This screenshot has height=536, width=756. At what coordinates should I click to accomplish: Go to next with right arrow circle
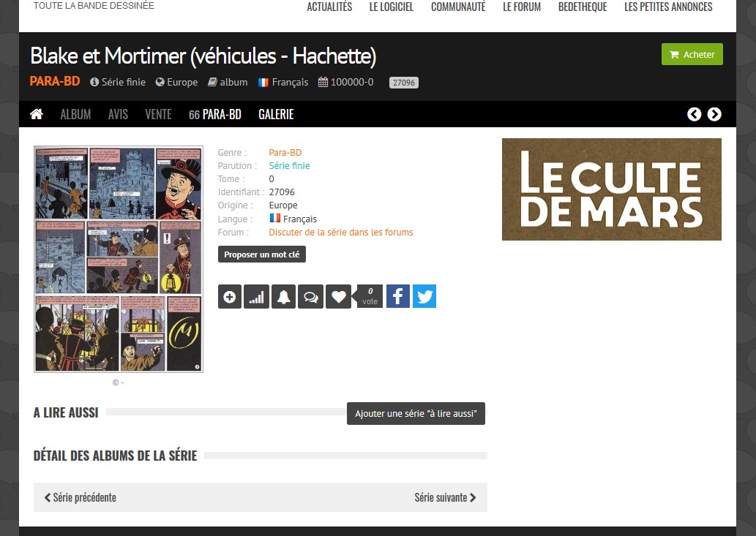coord(714,114)
